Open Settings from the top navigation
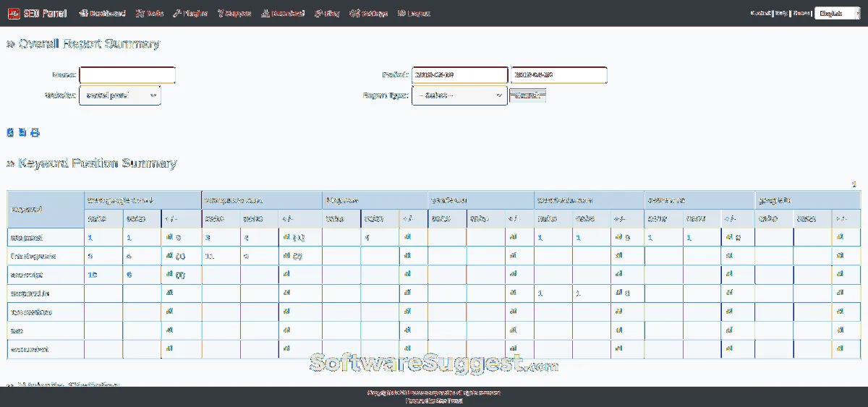Image resolution: width=868 pixels, height=407 pixels. 369,13
